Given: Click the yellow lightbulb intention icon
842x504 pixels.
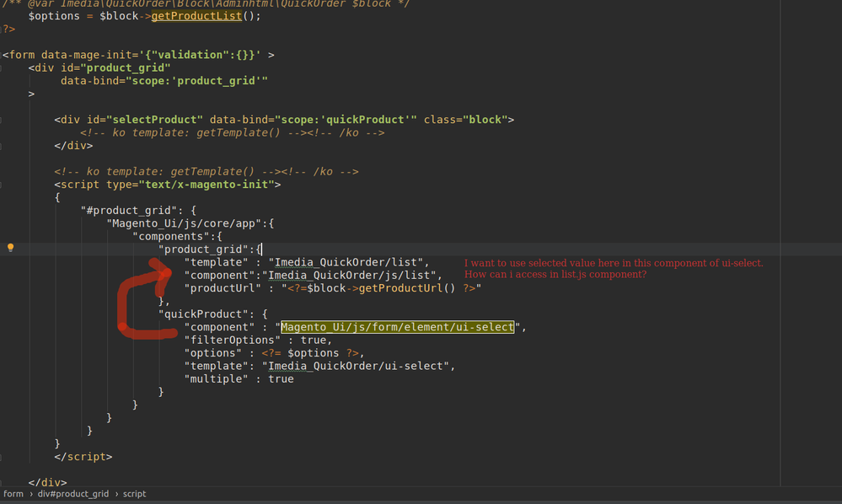Looking at the screenshot, I should [10, 248].
